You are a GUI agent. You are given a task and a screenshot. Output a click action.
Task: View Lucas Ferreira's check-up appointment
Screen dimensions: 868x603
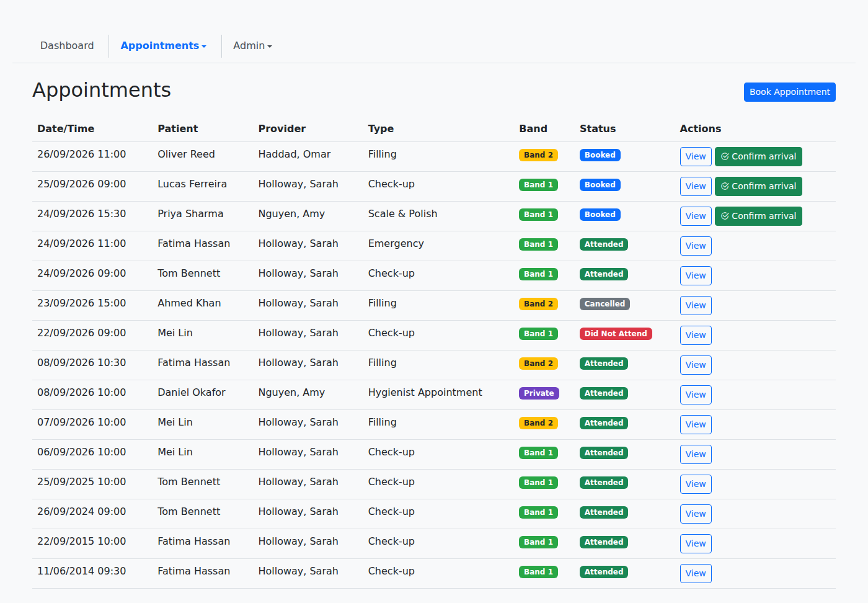696,186
